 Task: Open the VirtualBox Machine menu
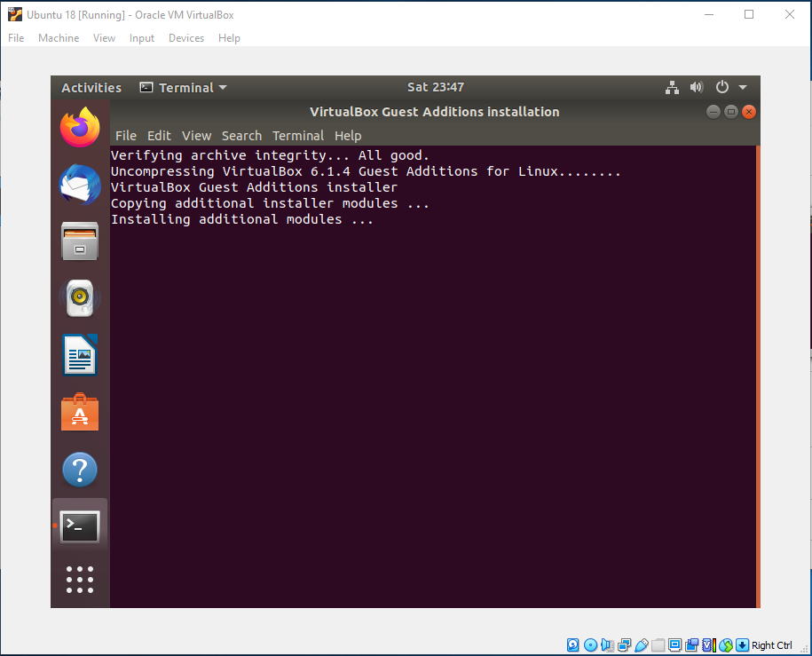59,38
